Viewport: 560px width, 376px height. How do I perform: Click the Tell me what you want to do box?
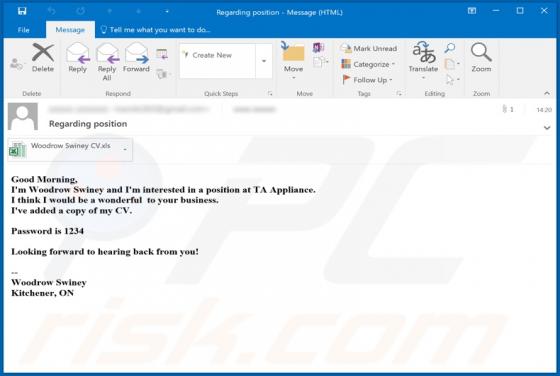156,30
